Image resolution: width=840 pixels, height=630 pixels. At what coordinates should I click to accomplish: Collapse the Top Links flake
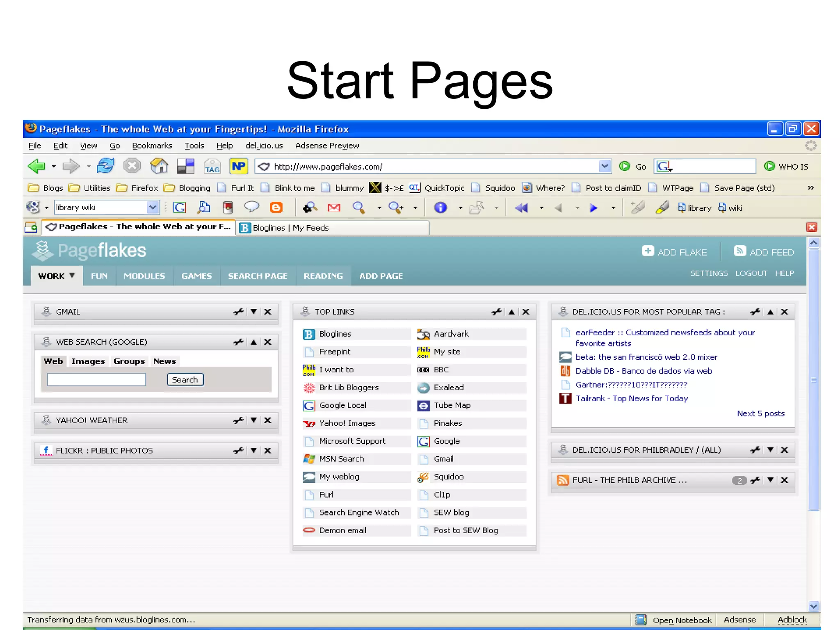pyautogui.click(x=511, y=312)
